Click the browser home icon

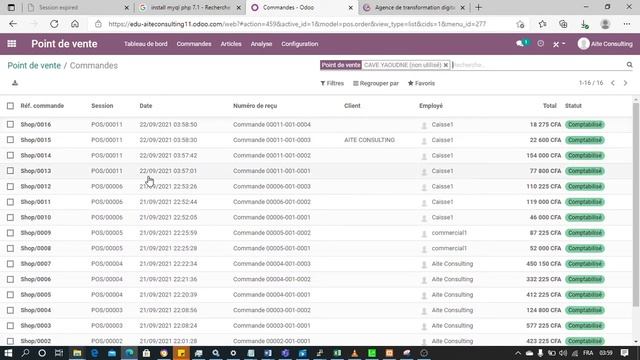75,24
